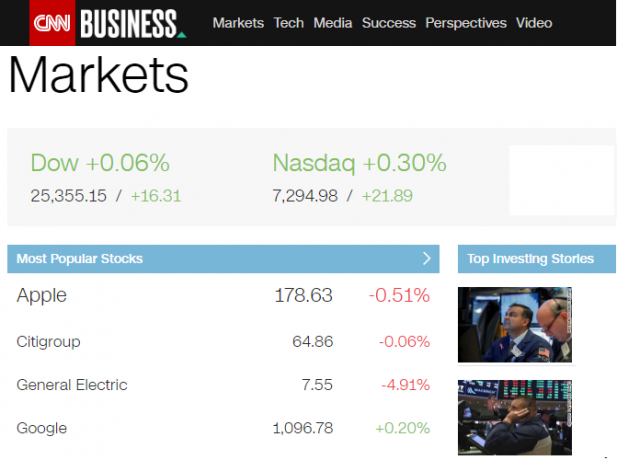Screen dimensions: 617x460
Task: Open General Electric stock details
Action: pyautogui.click(x=223, y=384)
